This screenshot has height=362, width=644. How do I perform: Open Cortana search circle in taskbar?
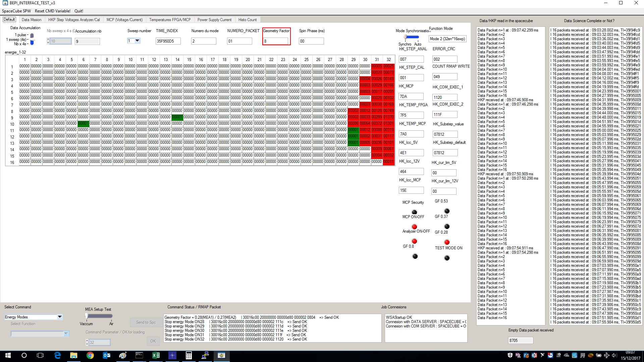[24, 355]
